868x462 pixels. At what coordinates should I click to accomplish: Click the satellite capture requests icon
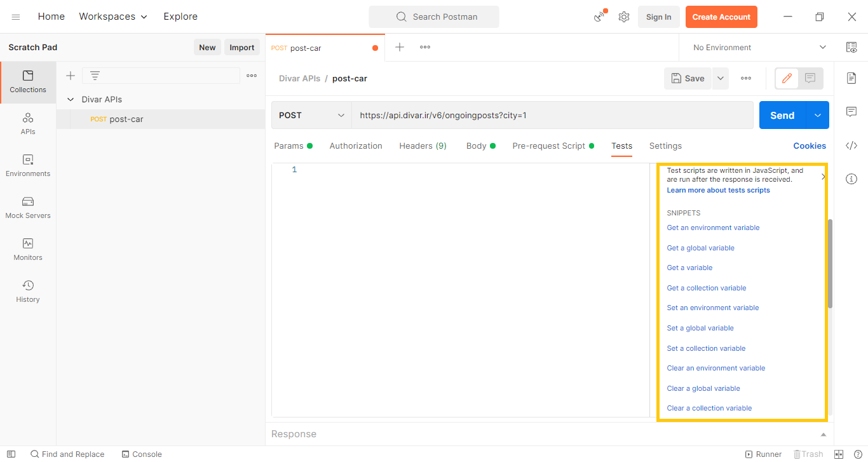tap(600, 17)
